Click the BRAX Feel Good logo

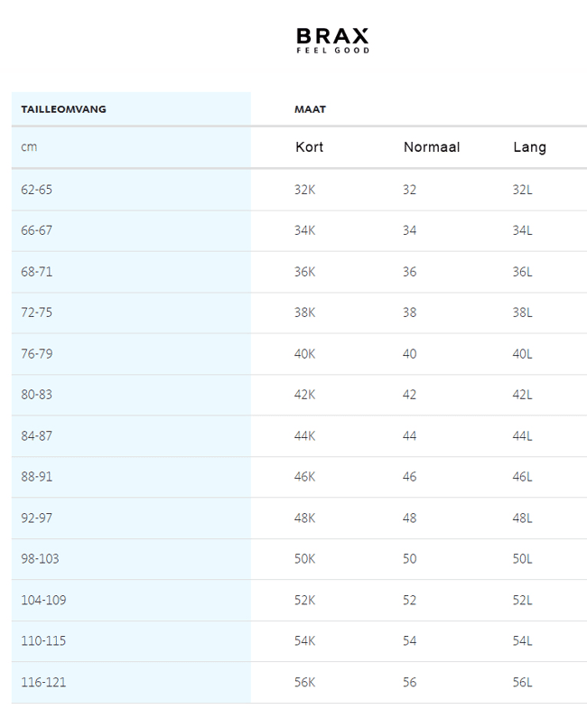coord(332,41)
